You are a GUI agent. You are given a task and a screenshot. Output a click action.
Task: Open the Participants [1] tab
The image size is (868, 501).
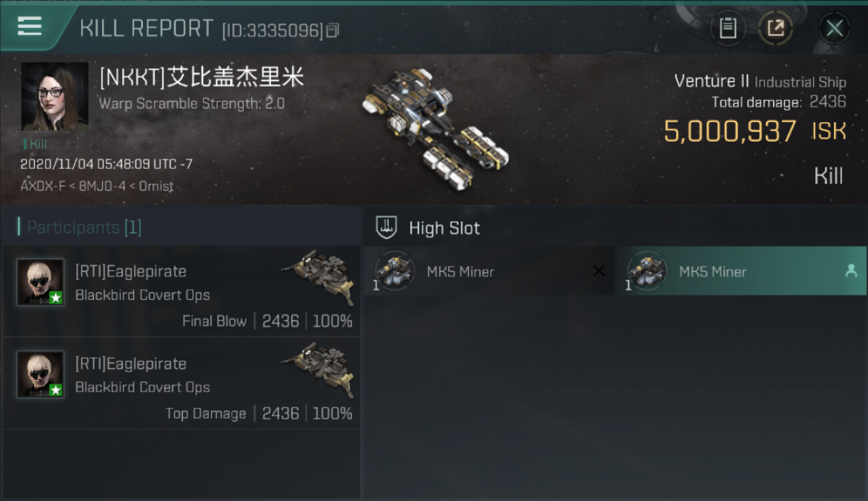point(80,227)
